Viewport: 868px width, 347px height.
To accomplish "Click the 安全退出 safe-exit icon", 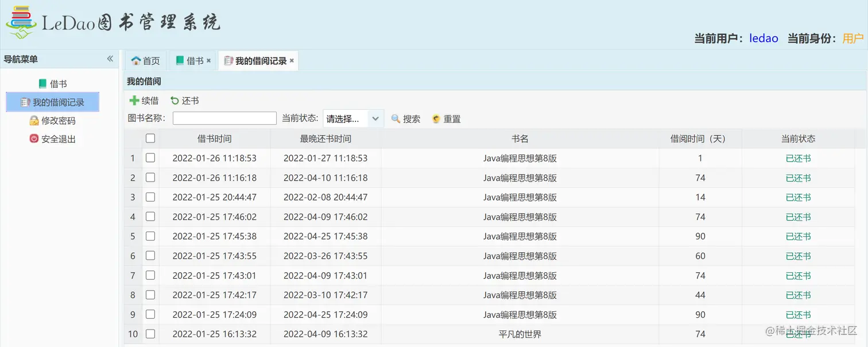I will coord(36,138).
